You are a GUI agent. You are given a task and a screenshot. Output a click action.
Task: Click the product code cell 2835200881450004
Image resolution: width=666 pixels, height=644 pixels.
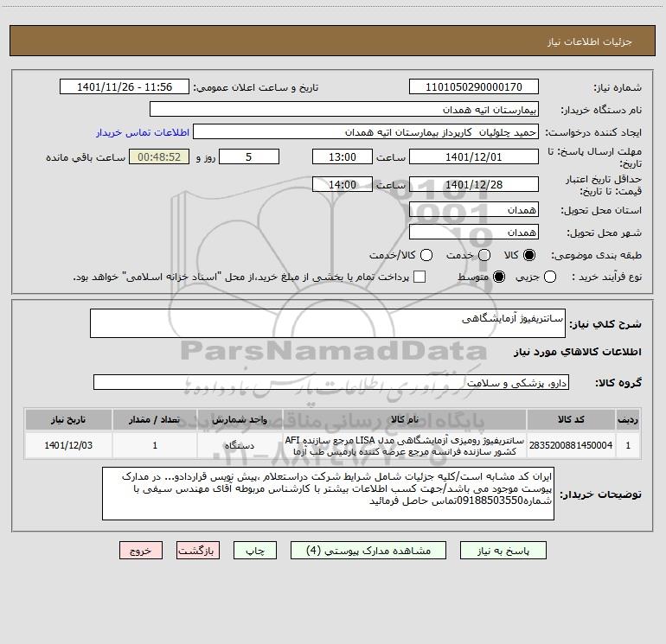click(x=571, y=445)
